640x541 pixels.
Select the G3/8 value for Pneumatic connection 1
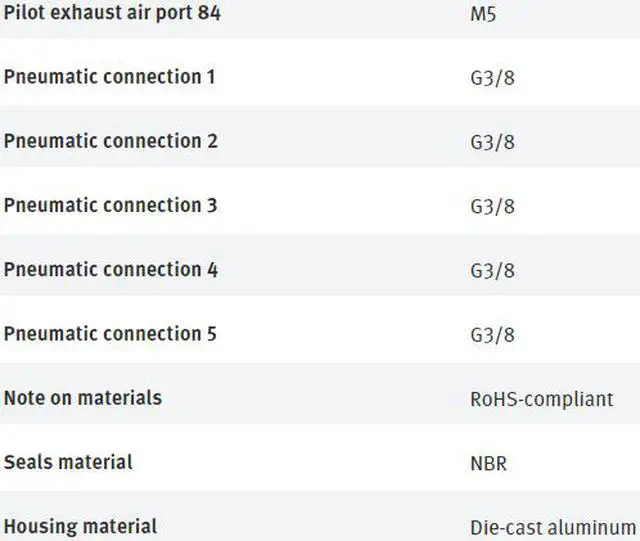tap(492, 78)
